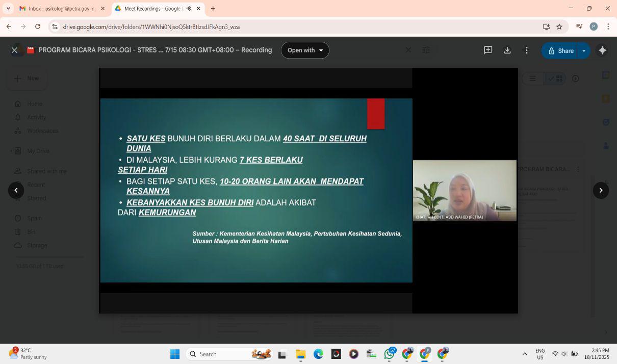
Task: Add a comment to the recording
Action: [x=488, y=50]
